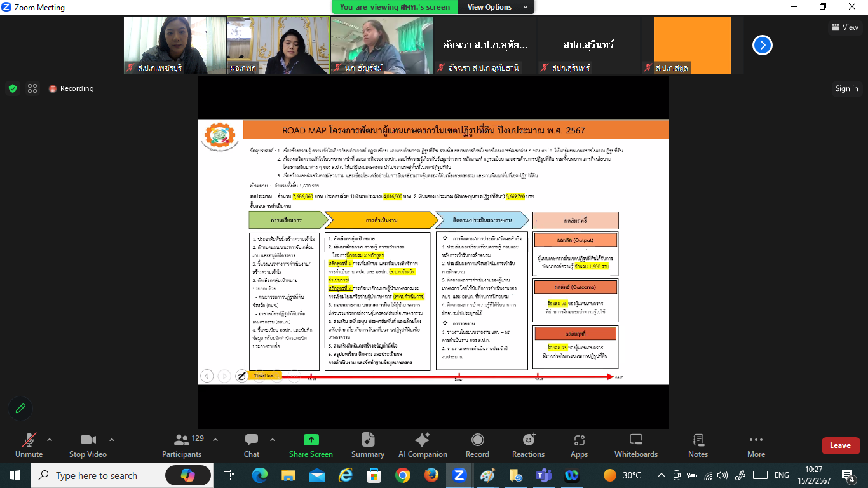Open File Explorer from taskbar
The width and height of the screenshot is (868, 488).
[288, 475]
